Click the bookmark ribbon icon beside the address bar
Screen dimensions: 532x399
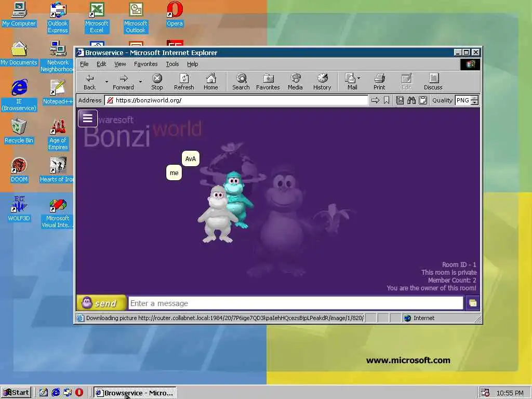387,100
